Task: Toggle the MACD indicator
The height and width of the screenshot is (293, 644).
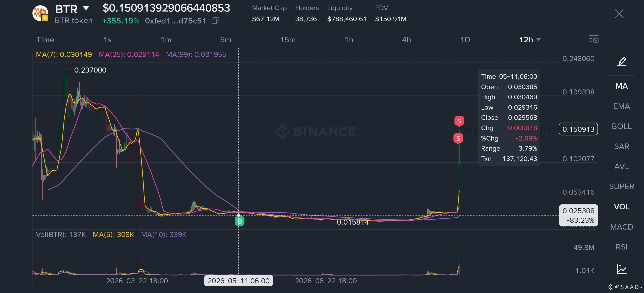Action: click(x=621, y=227)
